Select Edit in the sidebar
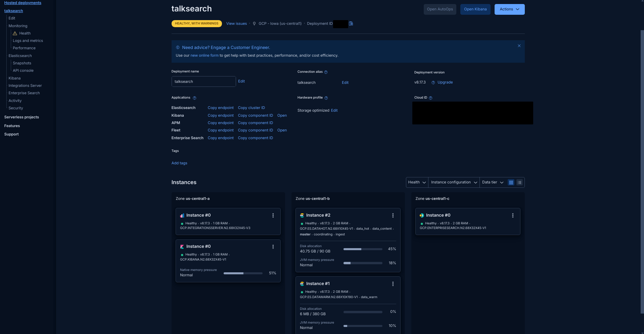The width and height of the screenshot is (644, 334). coord(12,18)
